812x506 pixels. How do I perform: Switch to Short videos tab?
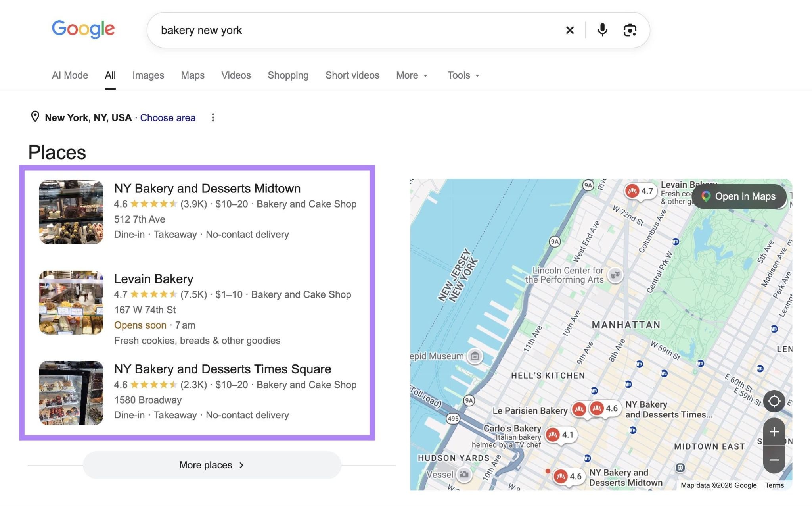click(352, 75)
